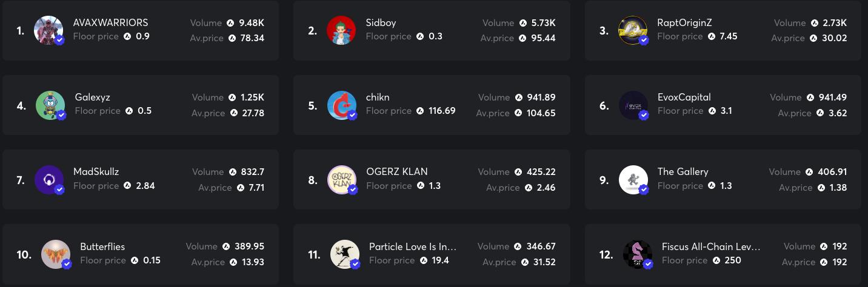This screenshot has height=287, width=868.
Task: Open the AVAXWARRIORS collection name link
Action: pos(110,22)
